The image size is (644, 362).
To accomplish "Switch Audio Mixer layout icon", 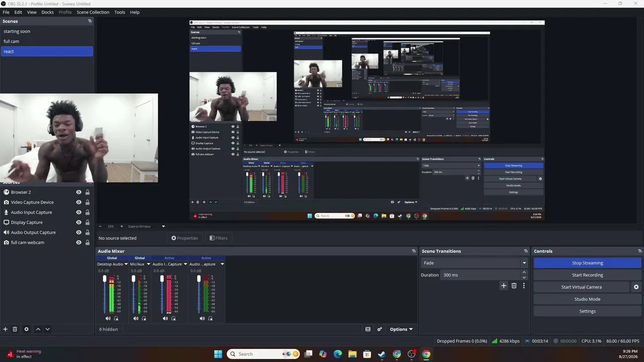I will (x=368, y=329).
